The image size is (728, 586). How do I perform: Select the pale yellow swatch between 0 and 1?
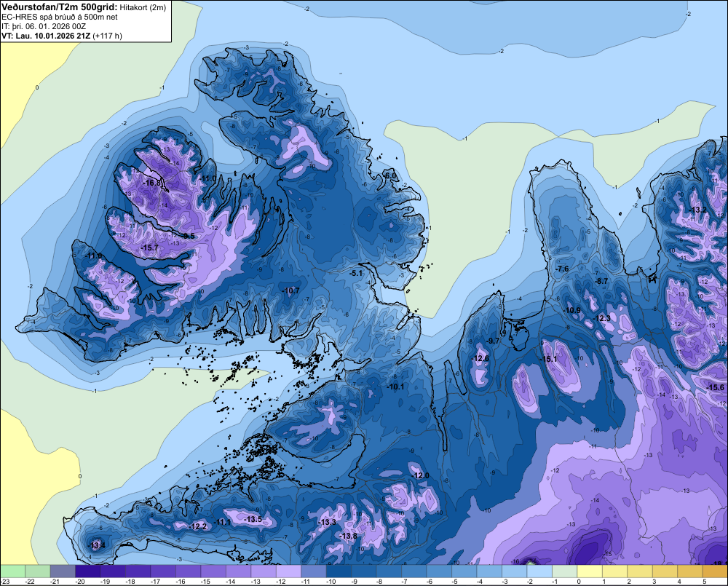(x=590, y=571)
